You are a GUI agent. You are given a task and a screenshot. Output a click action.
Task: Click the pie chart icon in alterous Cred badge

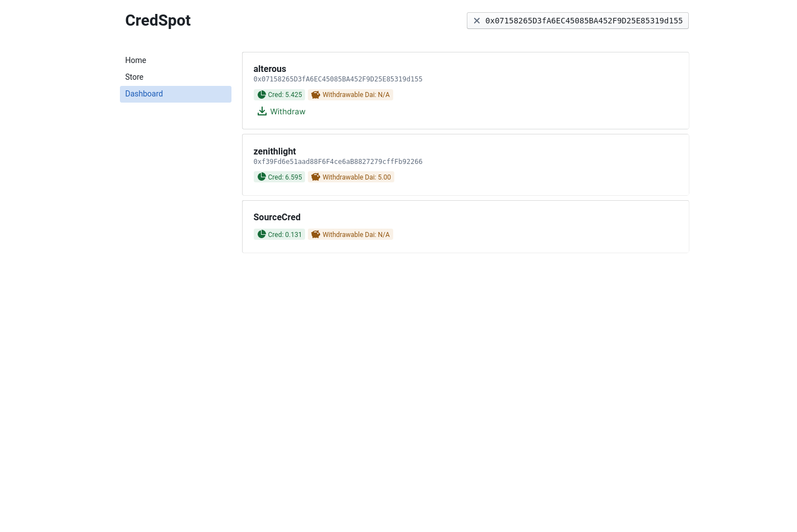click(262, 95)
